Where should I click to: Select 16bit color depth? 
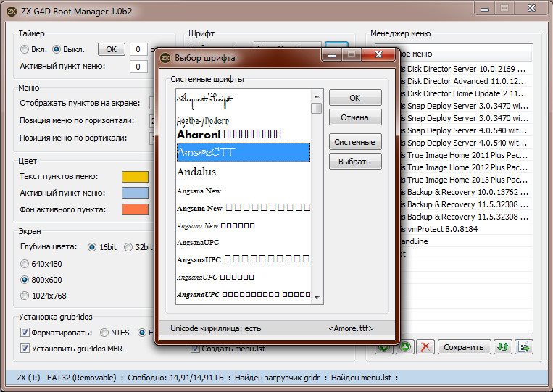tap(92, 247)
